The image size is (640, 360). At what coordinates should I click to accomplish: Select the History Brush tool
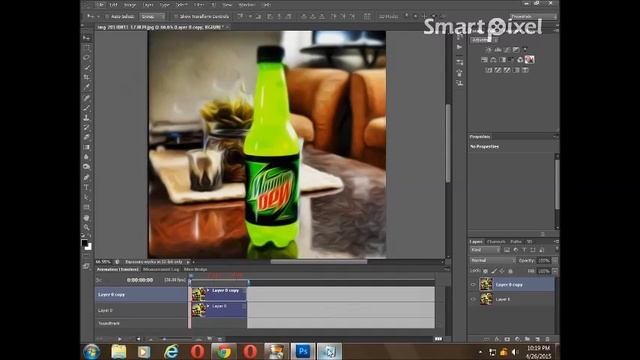pos(86,127)
